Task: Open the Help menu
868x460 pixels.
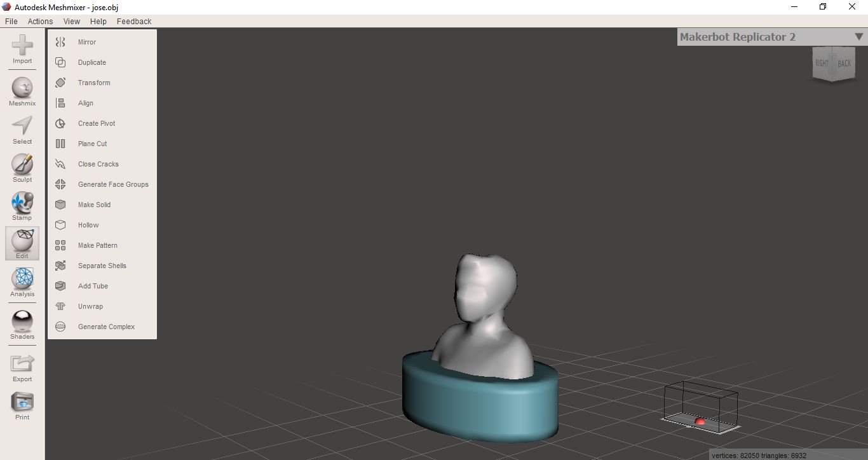Action: [x=98, y=21]
